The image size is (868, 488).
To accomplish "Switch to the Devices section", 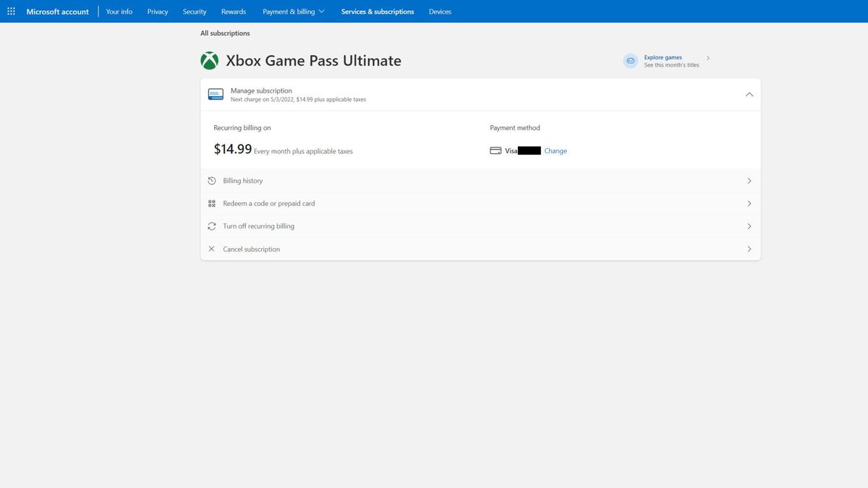I will (x=439, y=11).
